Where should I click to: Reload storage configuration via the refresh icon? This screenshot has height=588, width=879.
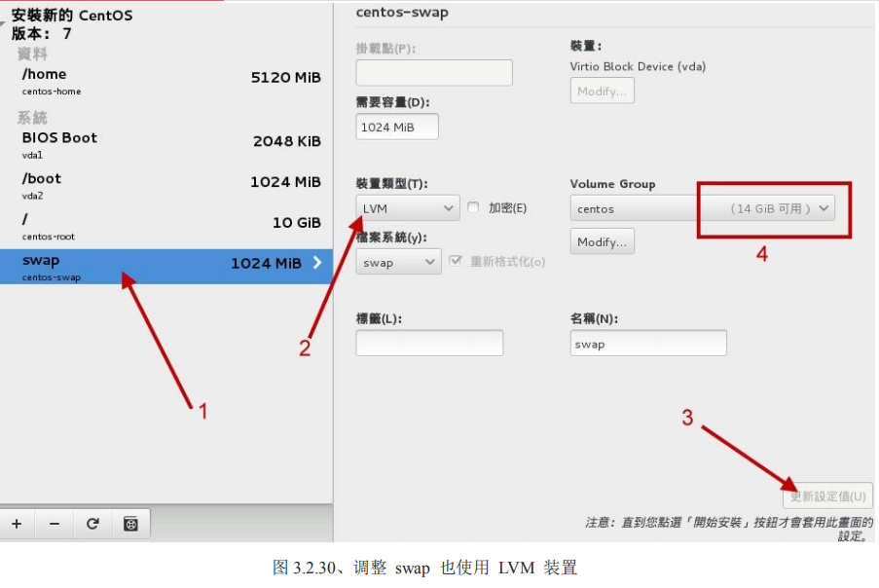point(92,524)
